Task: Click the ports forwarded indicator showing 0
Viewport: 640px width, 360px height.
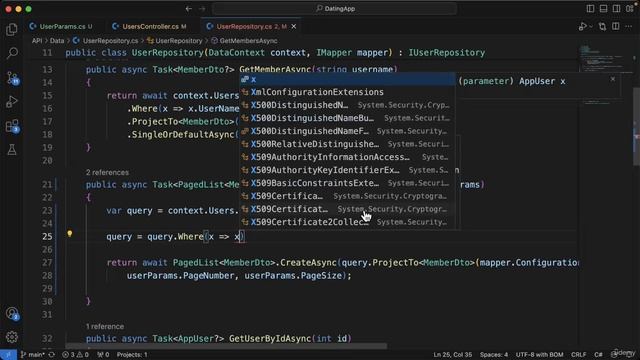Action: coord(103,355)
